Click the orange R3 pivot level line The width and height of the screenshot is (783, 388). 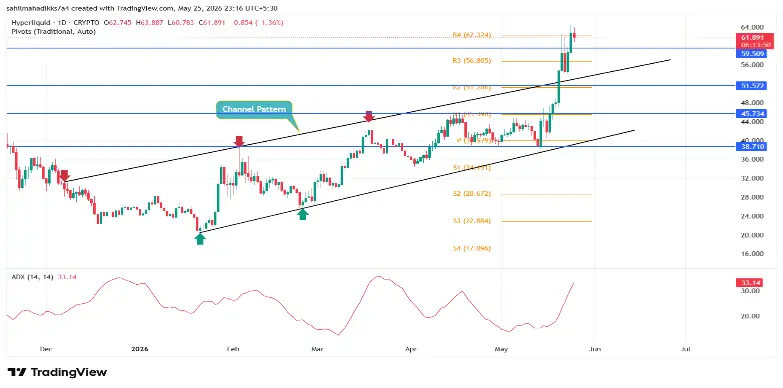pos(546,61)
